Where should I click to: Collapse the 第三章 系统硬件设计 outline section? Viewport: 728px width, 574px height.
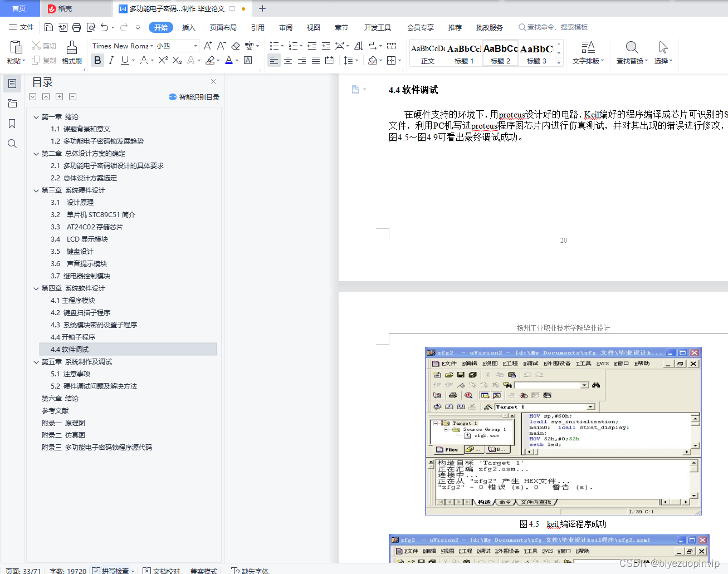pyautogui.click(x=36, y=190)
